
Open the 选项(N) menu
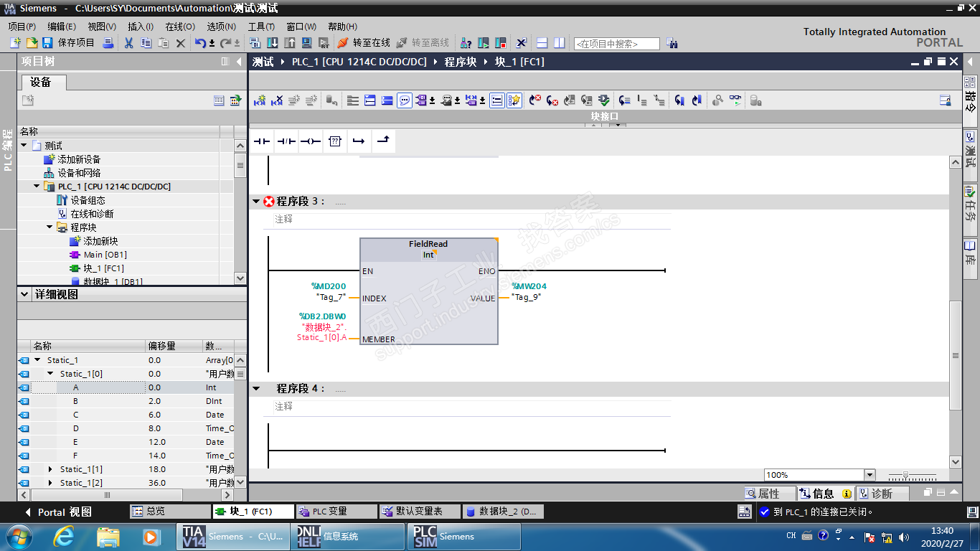coord(221,27)
